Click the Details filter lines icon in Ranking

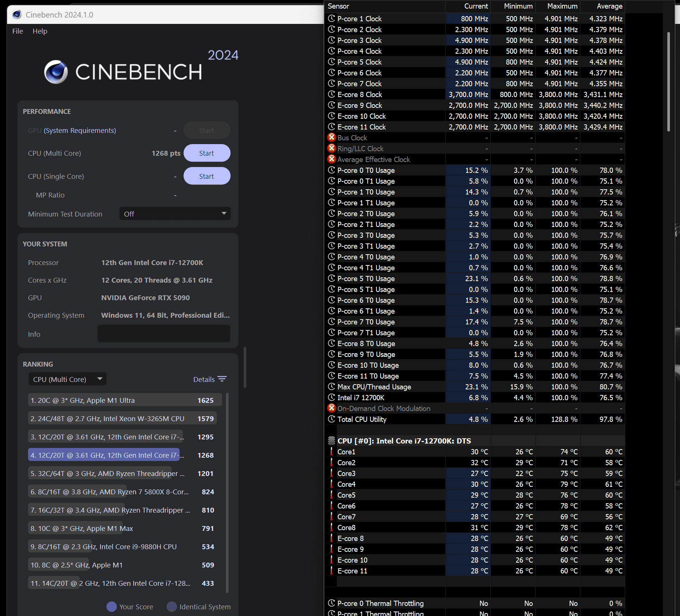pyautogui.click(x=222, y=379)
